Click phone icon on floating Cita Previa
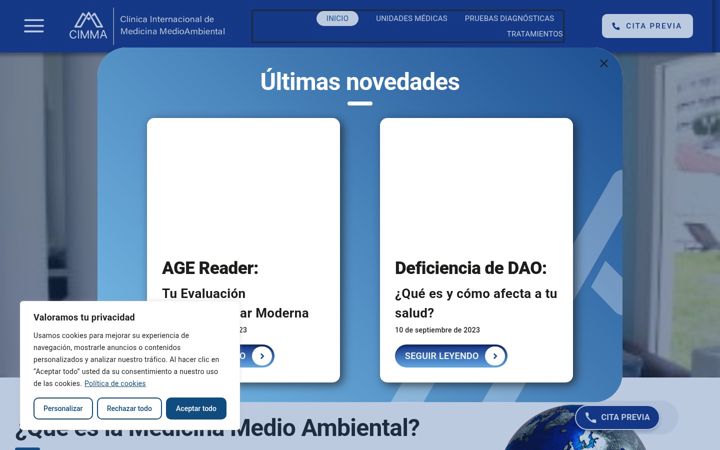 click(x=591, y=417)
